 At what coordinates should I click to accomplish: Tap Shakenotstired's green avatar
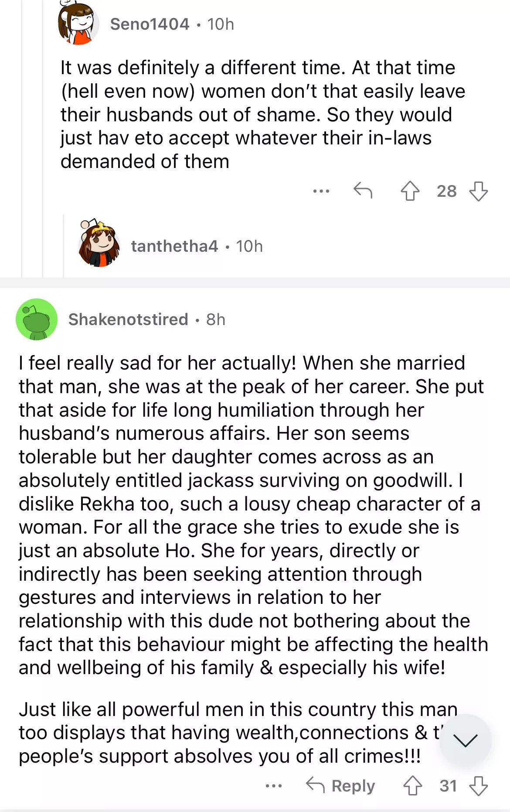click(x=37, y=319)
